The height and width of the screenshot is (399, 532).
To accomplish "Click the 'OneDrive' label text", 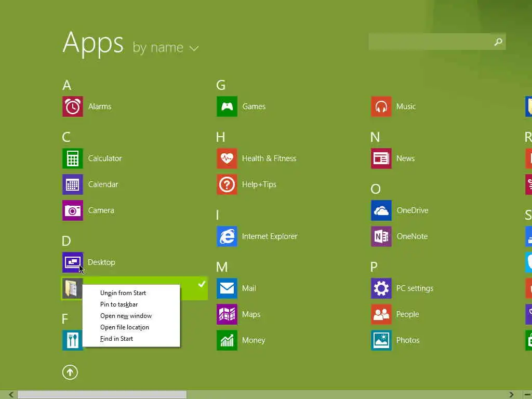I will click(x=413, y=210).
